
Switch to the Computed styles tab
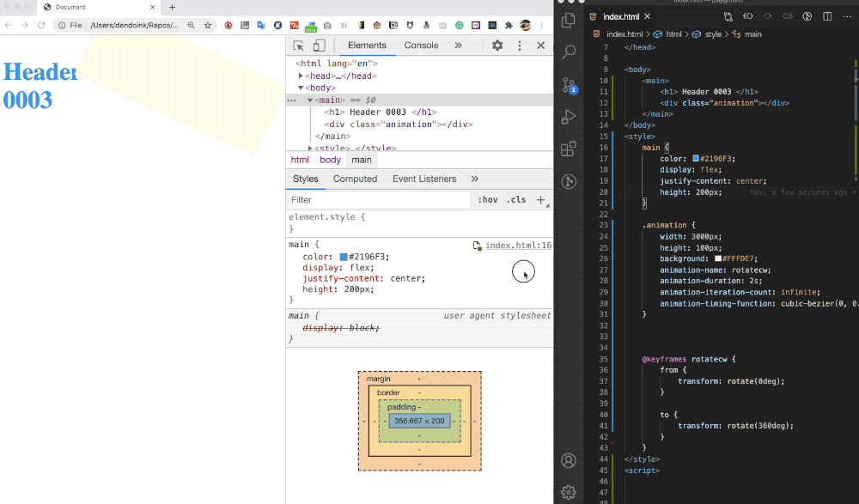(355, 179)
